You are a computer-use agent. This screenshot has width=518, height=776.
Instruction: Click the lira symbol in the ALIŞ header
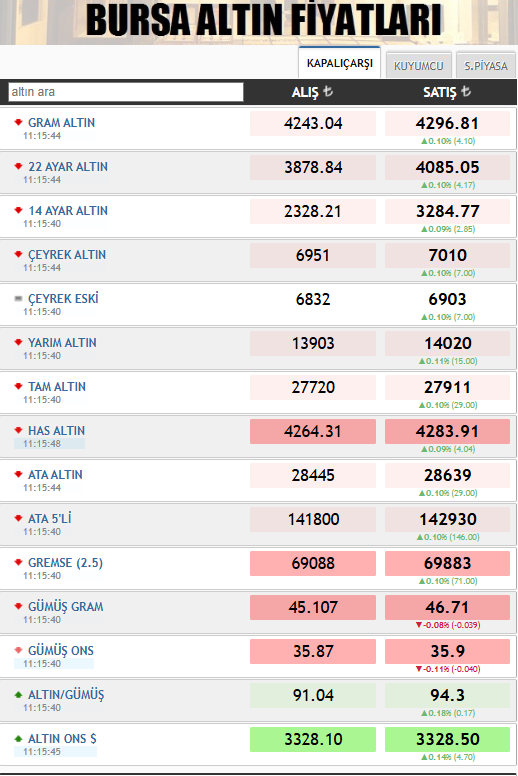click(328, 92)
